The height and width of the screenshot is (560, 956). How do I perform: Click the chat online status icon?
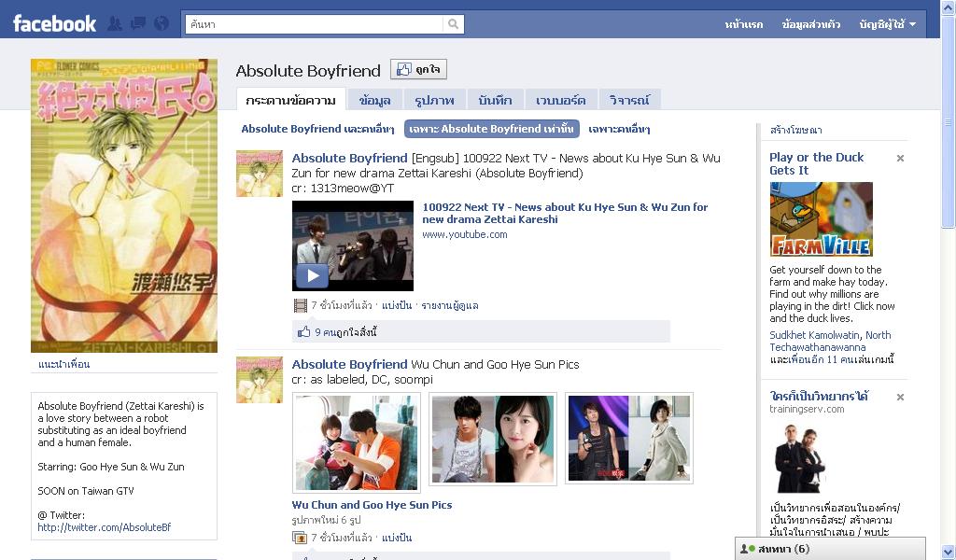click(x=748, y=549)
